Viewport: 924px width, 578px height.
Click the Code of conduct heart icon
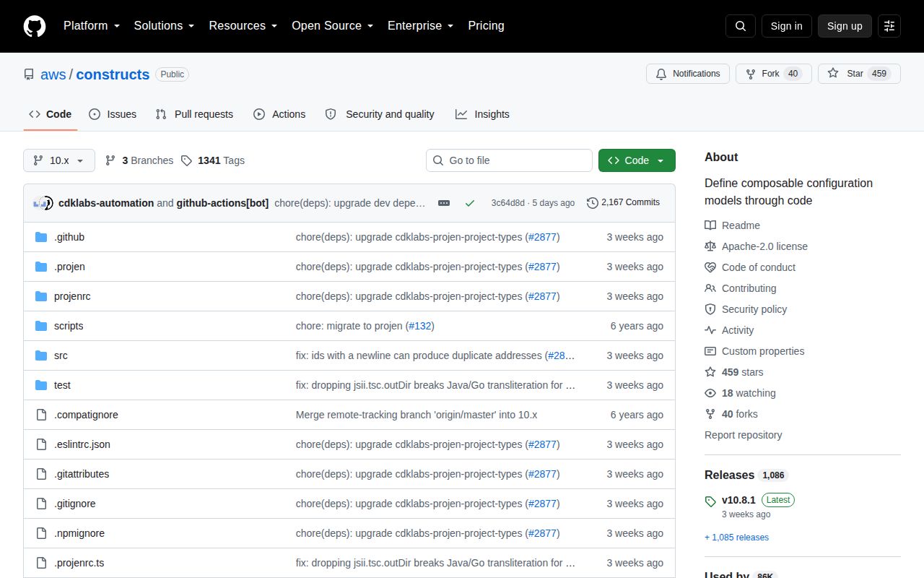[710, 267]
